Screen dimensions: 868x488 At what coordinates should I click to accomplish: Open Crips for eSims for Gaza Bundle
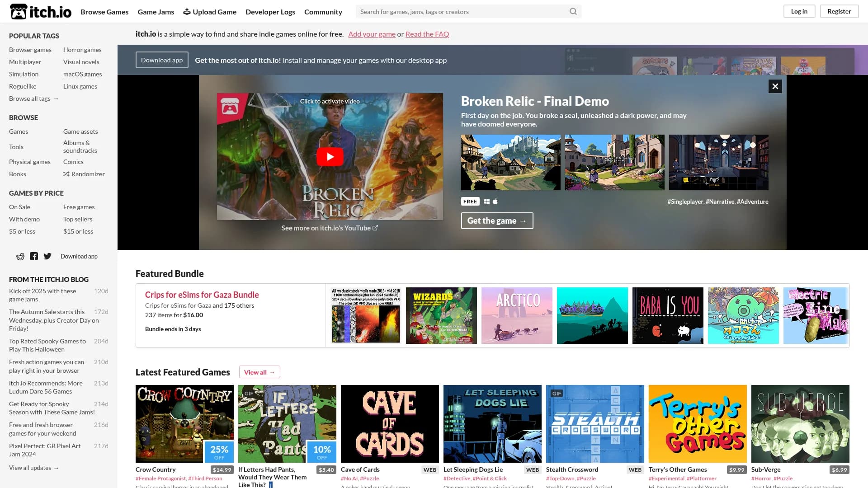(x=202, y=295)
